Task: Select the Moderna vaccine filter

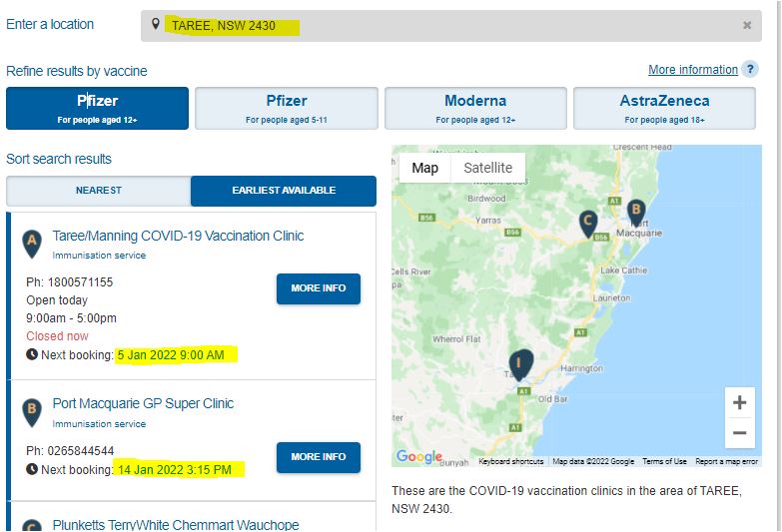Action: tap(475, 108)
